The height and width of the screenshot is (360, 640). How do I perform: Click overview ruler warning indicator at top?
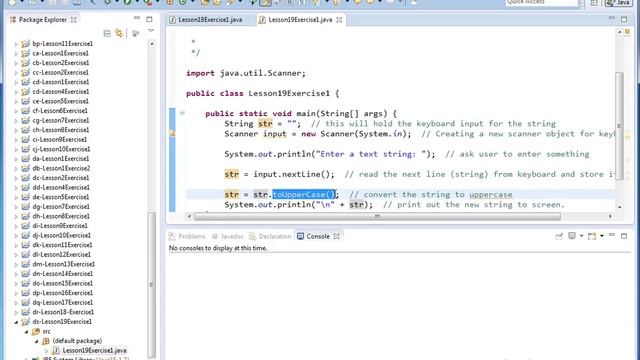pos(627,32)
